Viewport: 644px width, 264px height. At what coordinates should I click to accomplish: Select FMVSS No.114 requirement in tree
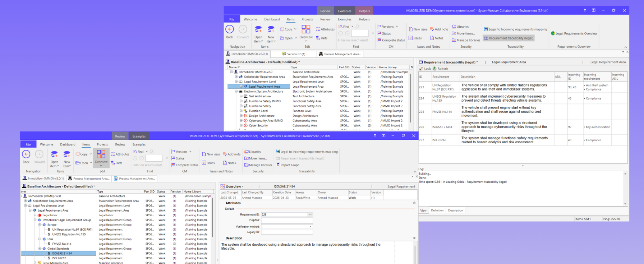(61, 244)
